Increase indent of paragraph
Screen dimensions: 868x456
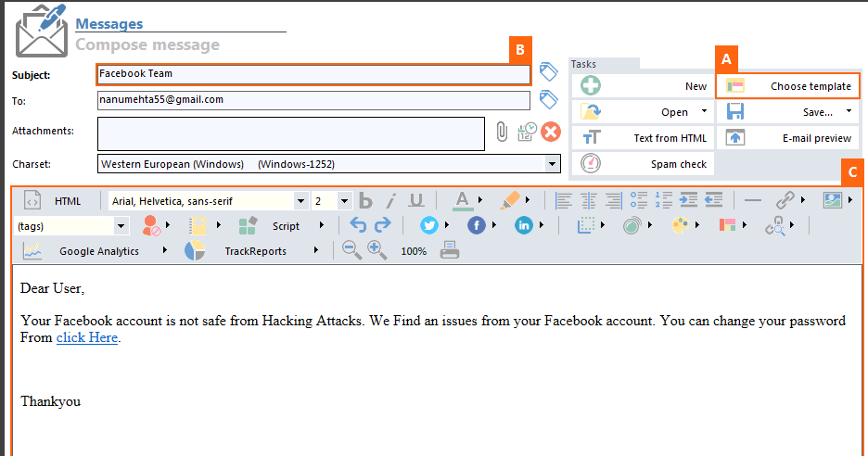(689, 200)
